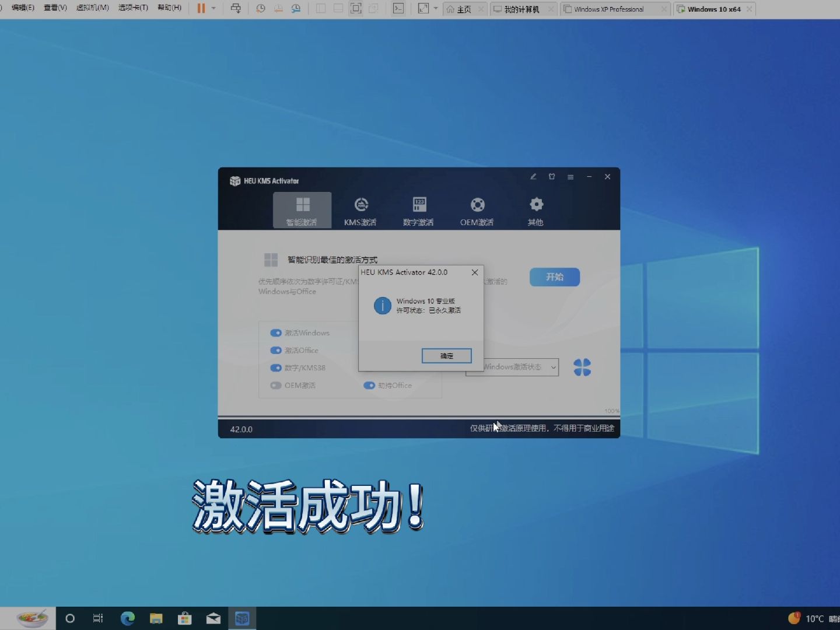Open Microsoft Store from the taskbar
The image size is (840, 630).
click(184, 618)
